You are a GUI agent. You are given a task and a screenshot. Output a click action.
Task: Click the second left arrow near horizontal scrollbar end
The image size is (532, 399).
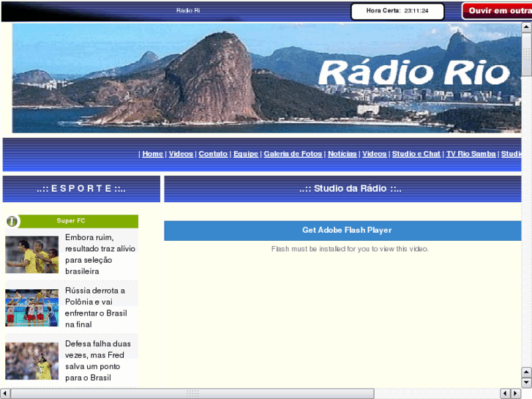505,393
